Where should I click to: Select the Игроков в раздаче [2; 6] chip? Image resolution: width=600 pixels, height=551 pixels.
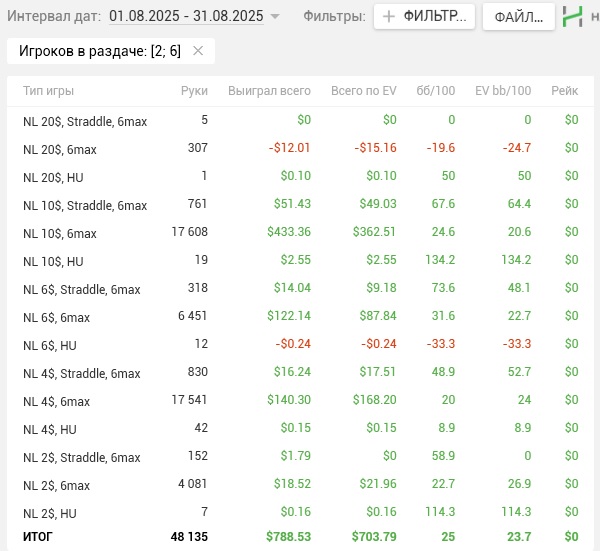(x=98, y=51)
